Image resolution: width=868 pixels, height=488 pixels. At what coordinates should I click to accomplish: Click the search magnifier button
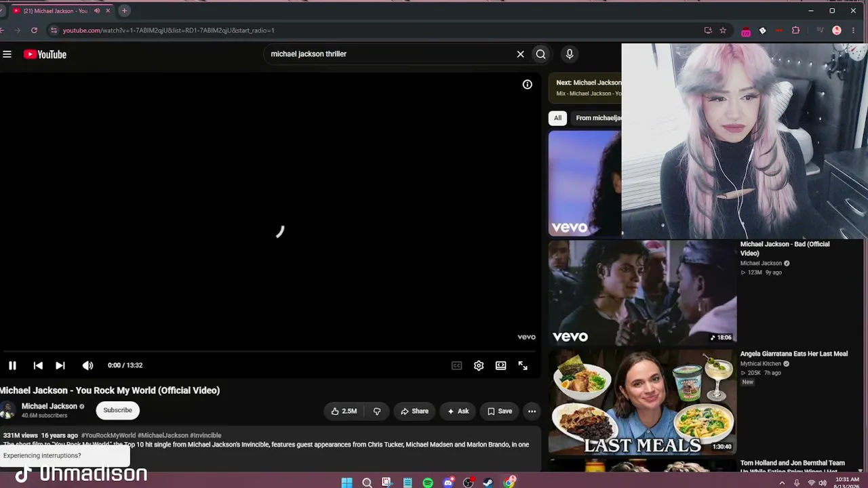pyautogui.click(x=540, y=54)
